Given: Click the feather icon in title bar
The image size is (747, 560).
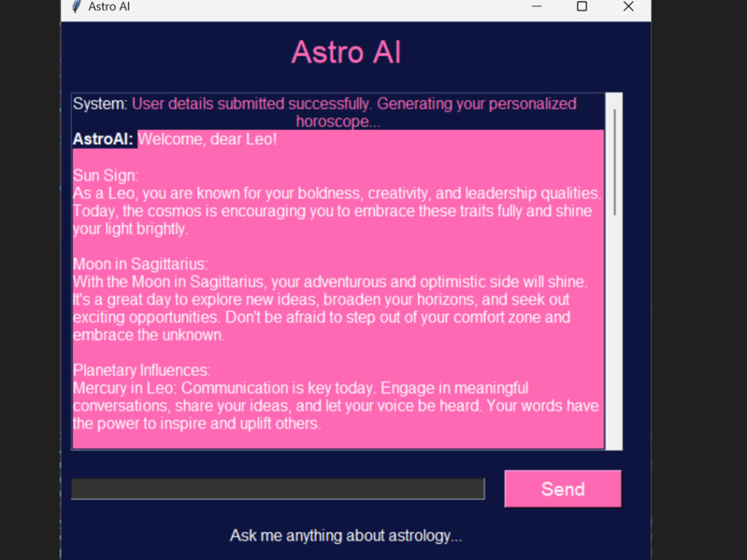Looking at the screenshot, I should click(x=75, y=6).
